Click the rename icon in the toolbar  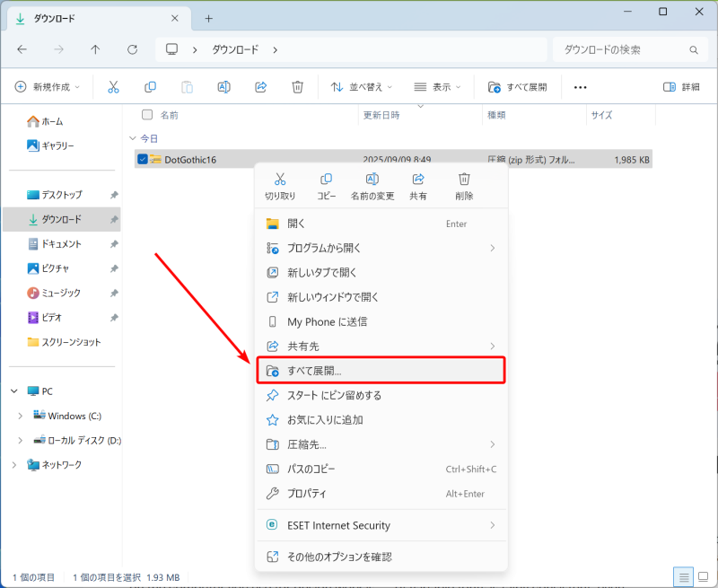click(x=223, y=87)
